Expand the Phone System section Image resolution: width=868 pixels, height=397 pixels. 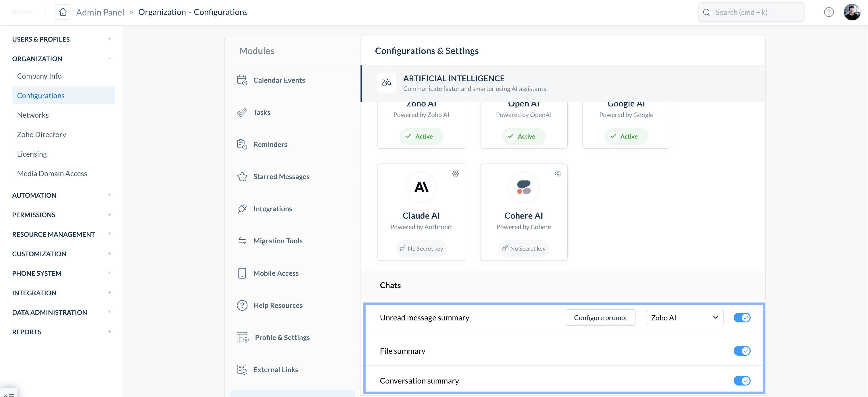tap(110, 273)
